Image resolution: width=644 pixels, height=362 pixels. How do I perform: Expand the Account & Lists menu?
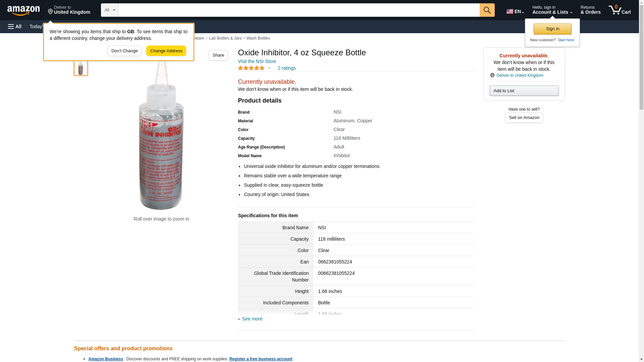552,10
